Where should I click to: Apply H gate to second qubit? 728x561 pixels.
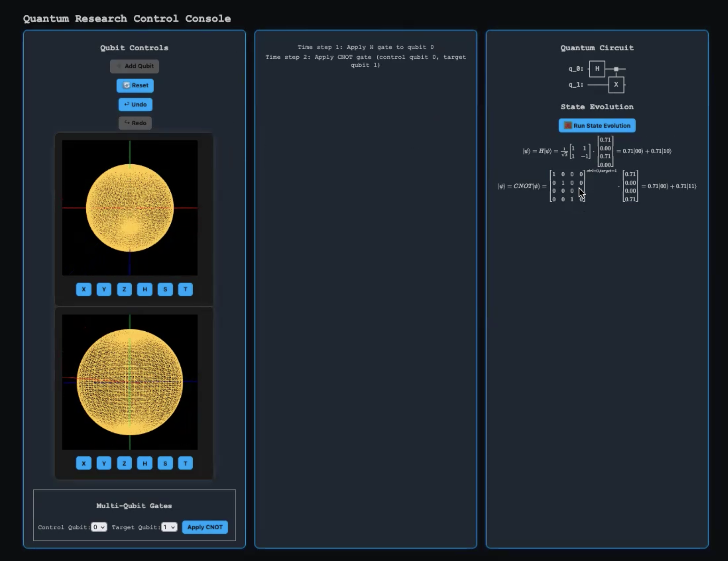tap(145, 463)
